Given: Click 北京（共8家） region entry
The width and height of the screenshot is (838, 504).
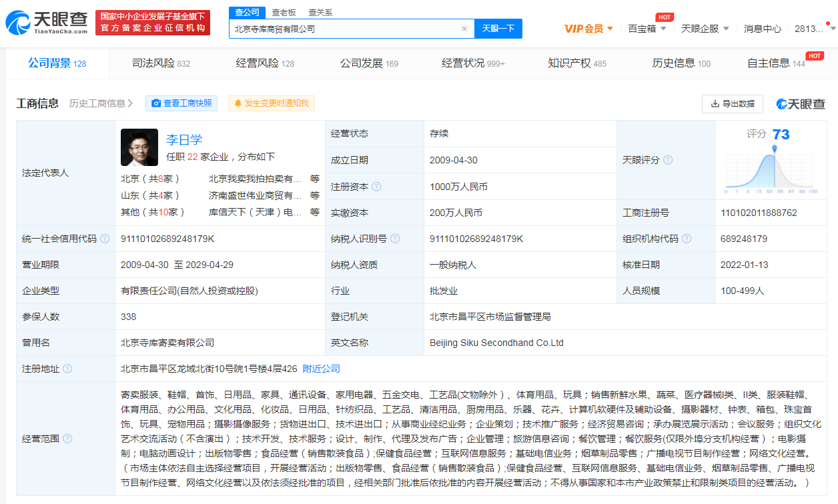Looking at the screenshot, I should pos(151,179).
